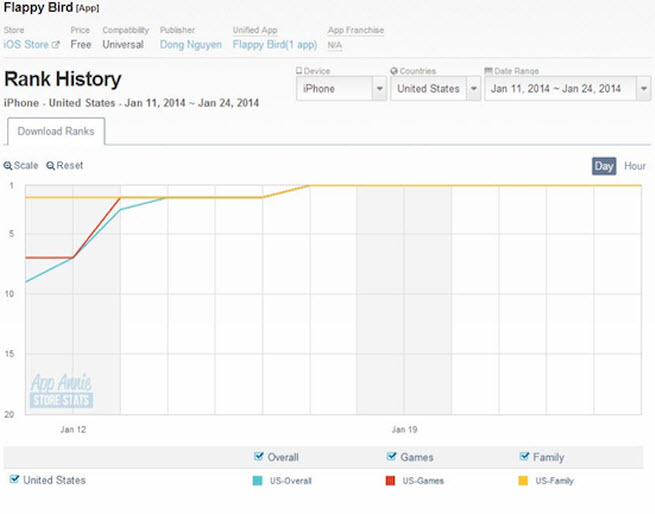Click the Reset zoom control
Image resolution: width=655 pixels, height=514 pixels.
click(x=65, y=165)
